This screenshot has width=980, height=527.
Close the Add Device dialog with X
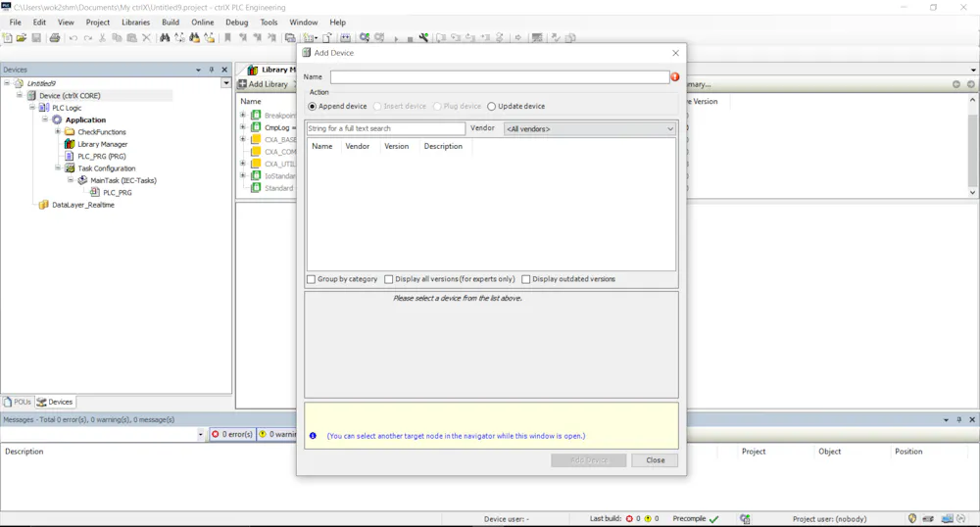click(675, 53)
